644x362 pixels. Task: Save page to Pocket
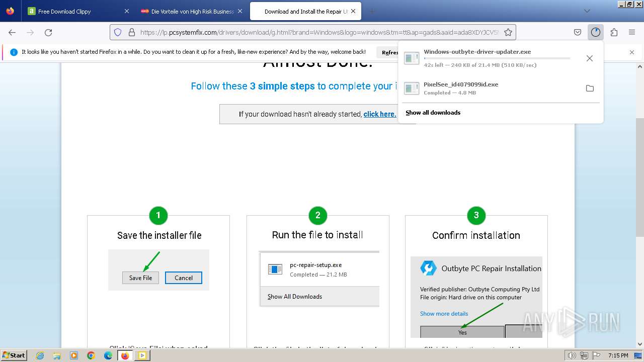tap(578, 32)
